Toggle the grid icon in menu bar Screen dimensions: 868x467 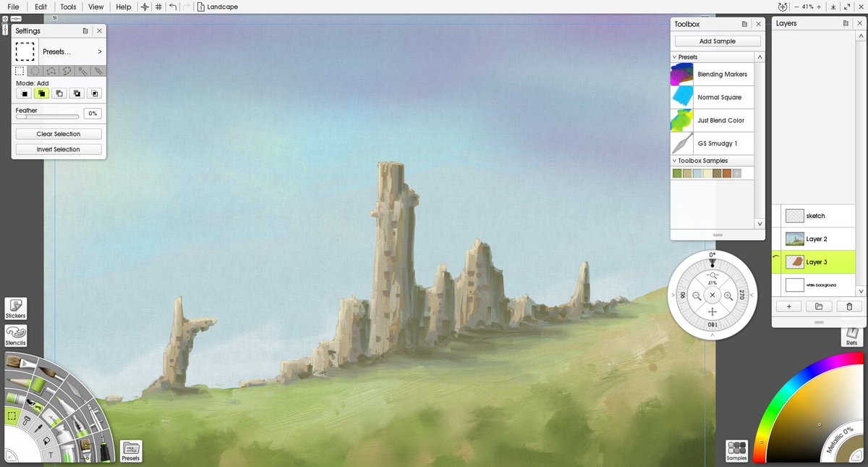click(158, 7)
